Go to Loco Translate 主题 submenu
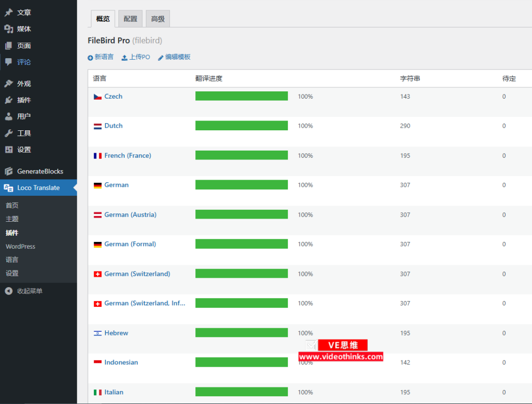 coord(12,219)
